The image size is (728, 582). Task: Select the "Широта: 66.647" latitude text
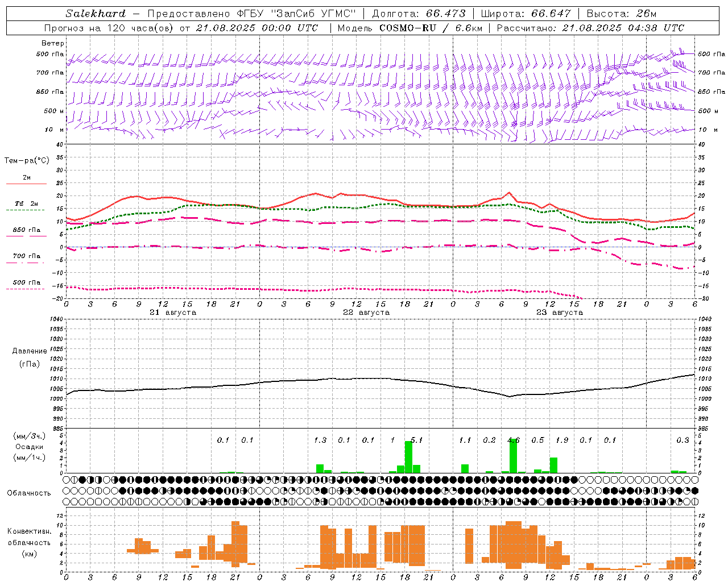point(526,14)
